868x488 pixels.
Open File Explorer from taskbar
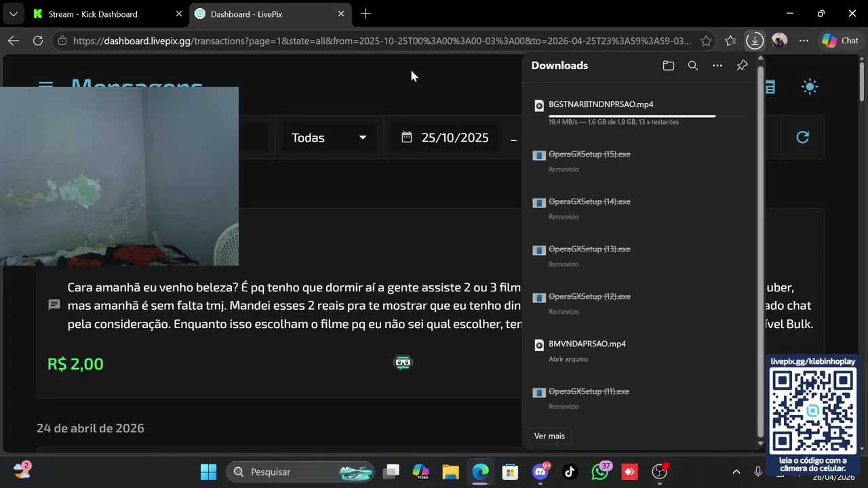[x=450, y=472]
